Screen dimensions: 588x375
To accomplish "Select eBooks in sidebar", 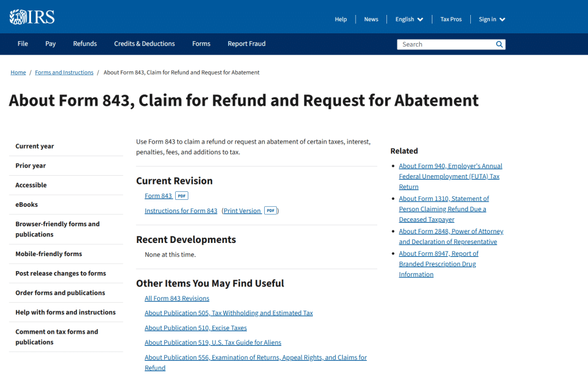I will pyautogui.click(x=66, y=205).
